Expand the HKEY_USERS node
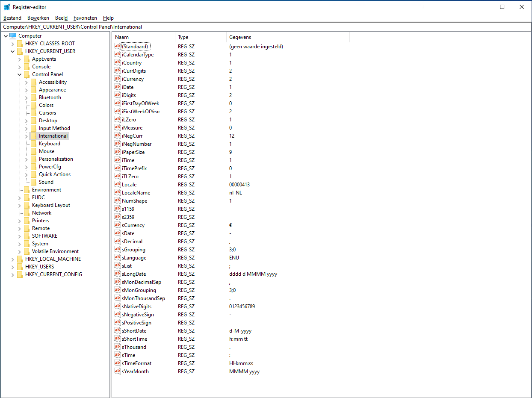Screen dimensions: 532x398 [x=12, y=267]
